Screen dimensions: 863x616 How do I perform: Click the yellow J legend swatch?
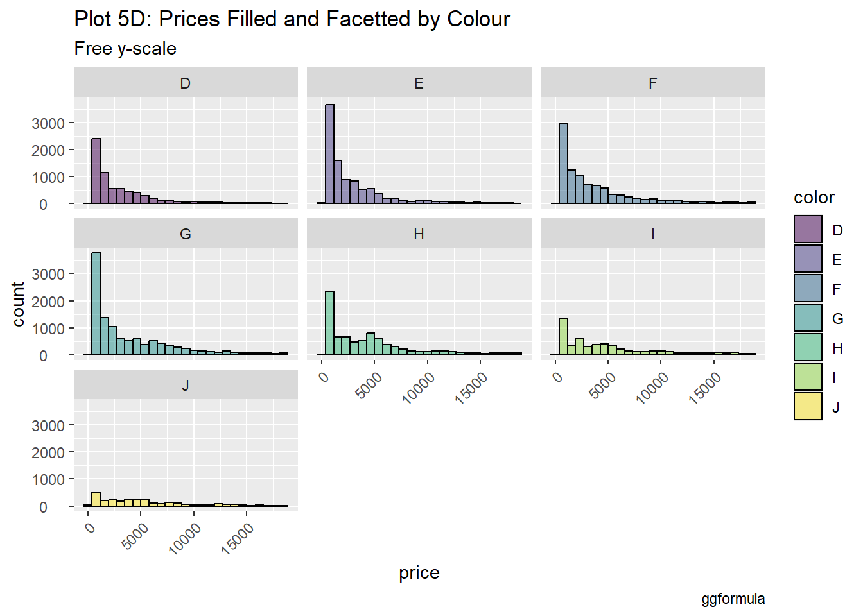[x=808, y=406]
